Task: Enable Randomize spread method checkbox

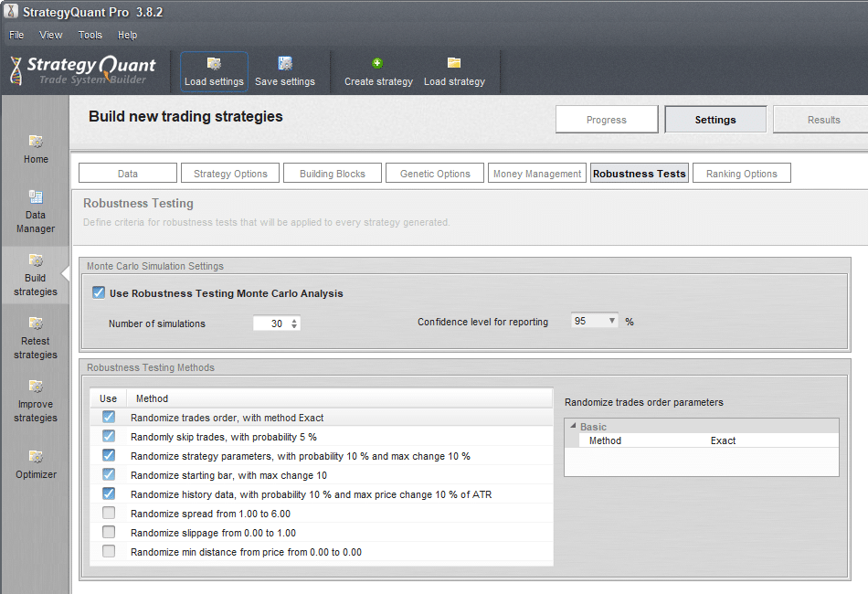Action: coord(109,513)
